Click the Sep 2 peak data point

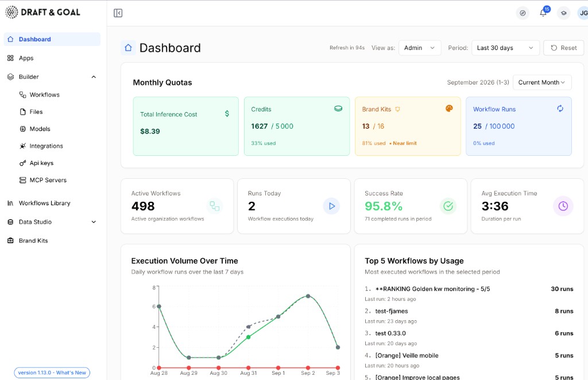(x=308, y=296)
